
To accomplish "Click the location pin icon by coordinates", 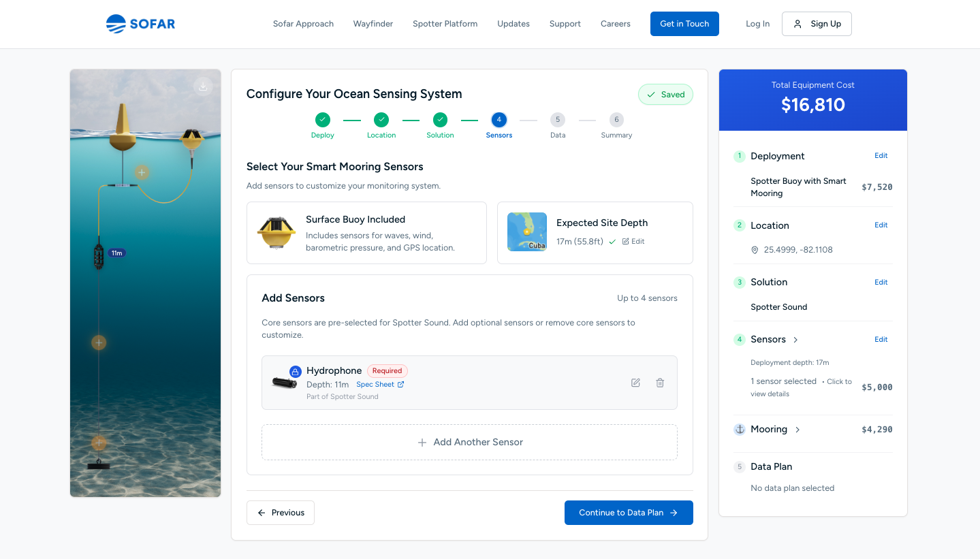I will click(x=755, y=250).
